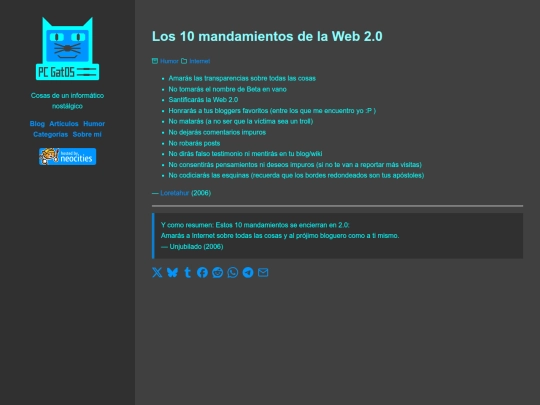This screenshot has height=405, width=540.
Task: Share the post on X (Twitter)
Action: pos(157,272)
